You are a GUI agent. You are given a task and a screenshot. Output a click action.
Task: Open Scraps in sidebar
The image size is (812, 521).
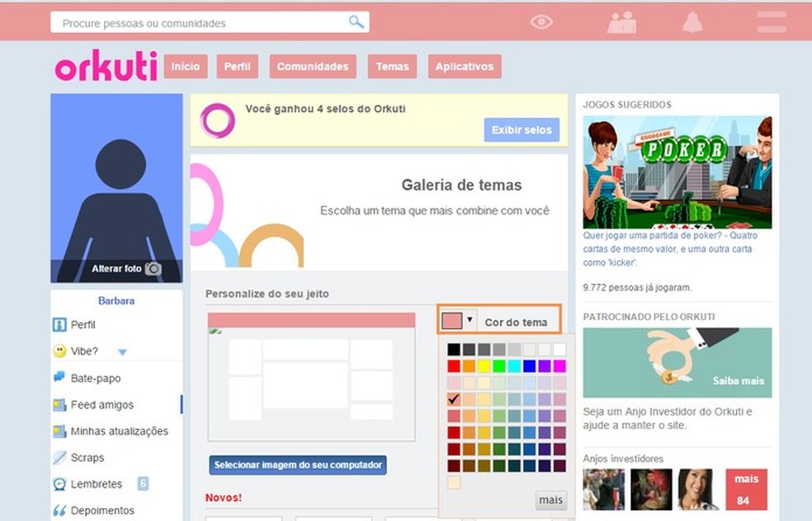coord(87,457)
